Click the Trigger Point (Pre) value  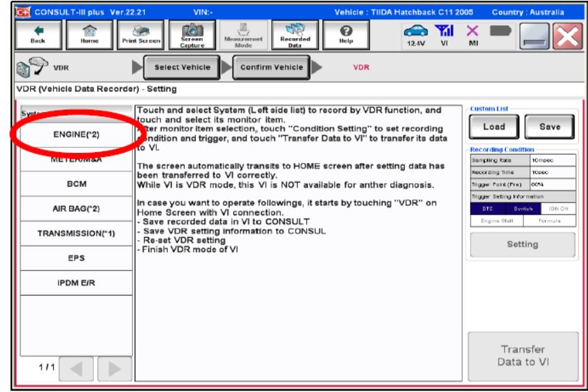pyautogui.click(x=553, y=185)
